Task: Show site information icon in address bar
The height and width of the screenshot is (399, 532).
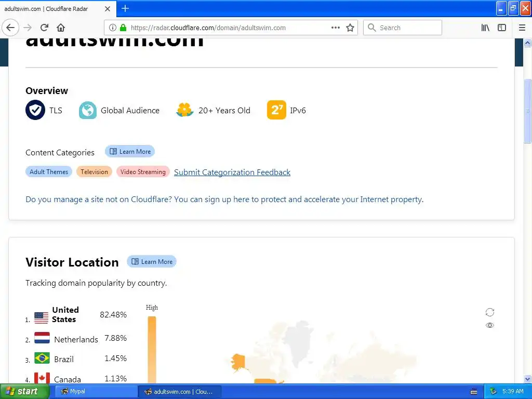Action: (x=113, y=28)
